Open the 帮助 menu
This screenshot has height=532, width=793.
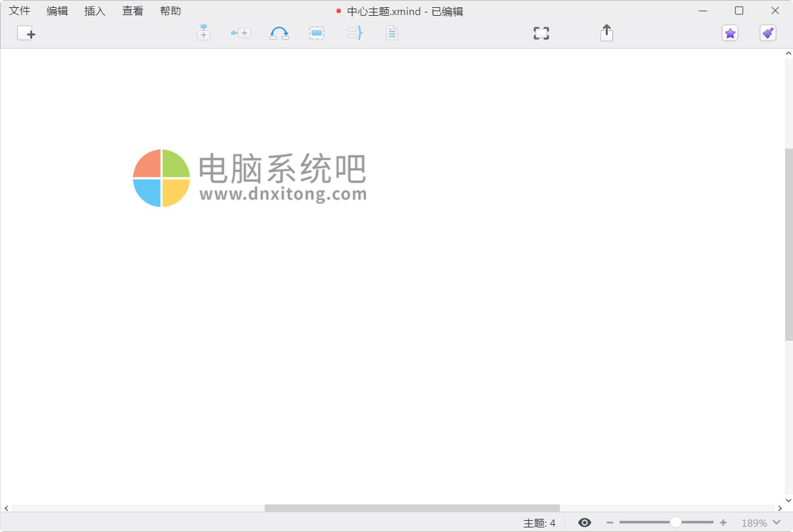click(x=170, y=11)
